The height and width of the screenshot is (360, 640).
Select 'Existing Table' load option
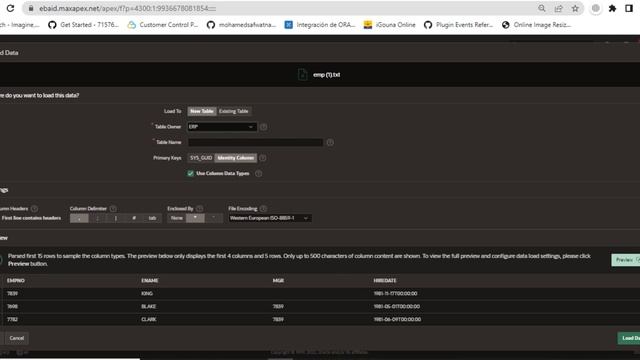click(233, 111)
